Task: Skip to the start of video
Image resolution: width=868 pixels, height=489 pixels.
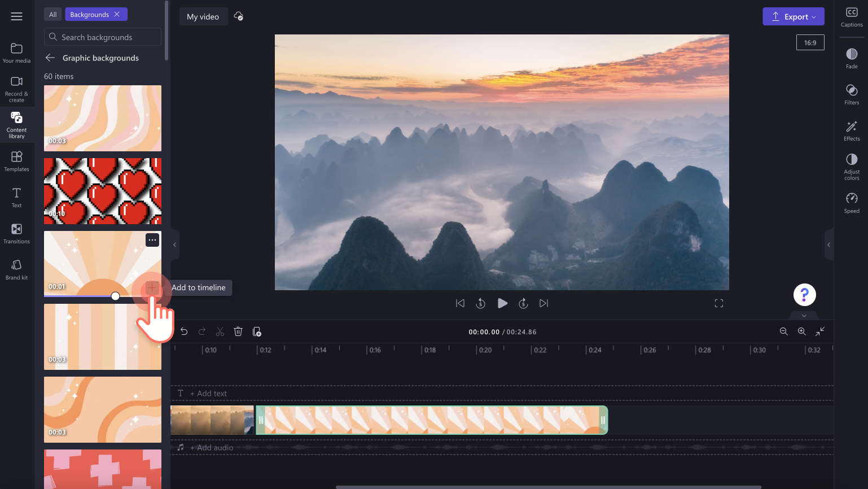Action: click(460, 303)
